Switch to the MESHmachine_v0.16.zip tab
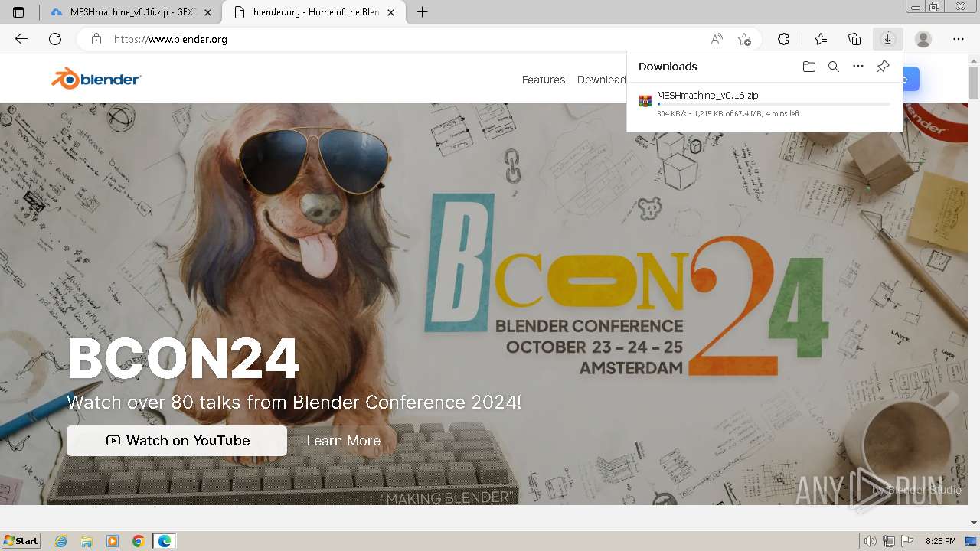 click(131, 12)
